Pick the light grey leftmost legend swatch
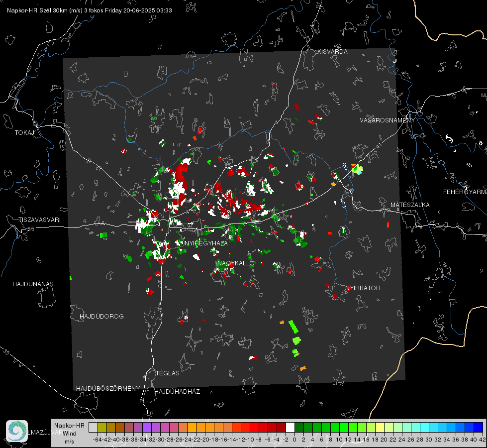The height and width of the screenshot is (448, 487). [93, 427]
